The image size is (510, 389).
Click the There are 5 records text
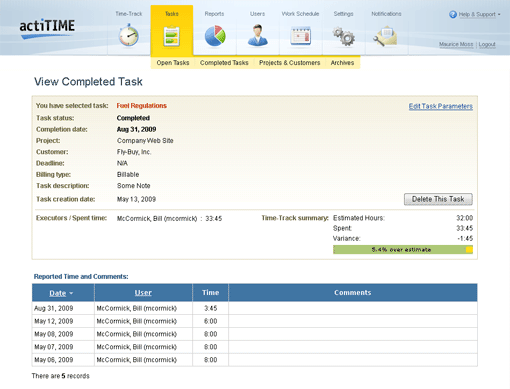(61, 376)
